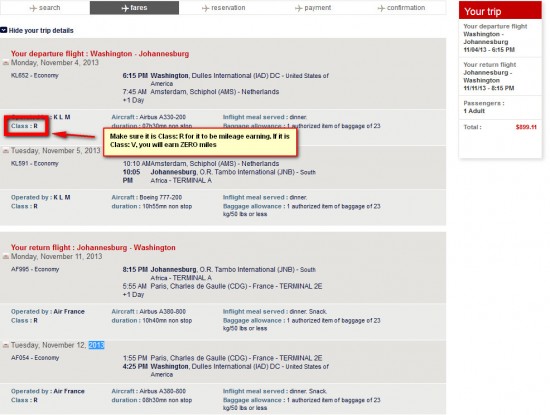Click the Your trip panel header
This screenshot has height=415, width=550.
pos(500,11)
